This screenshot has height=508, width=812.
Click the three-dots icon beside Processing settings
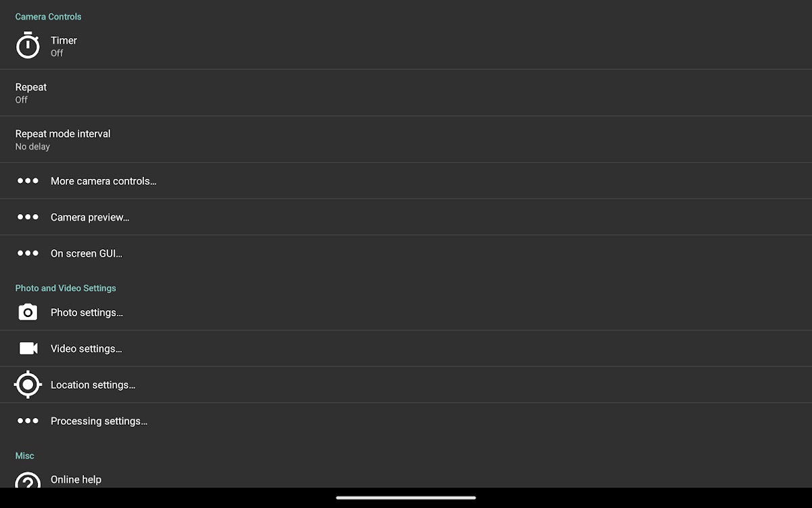tap(28, 421)
